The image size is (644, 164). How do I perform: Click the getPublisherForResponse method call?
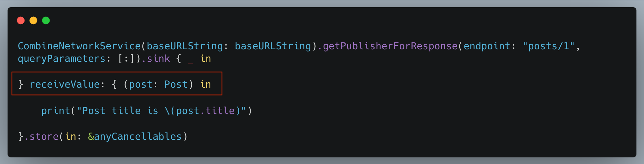(x=390, y=46)
